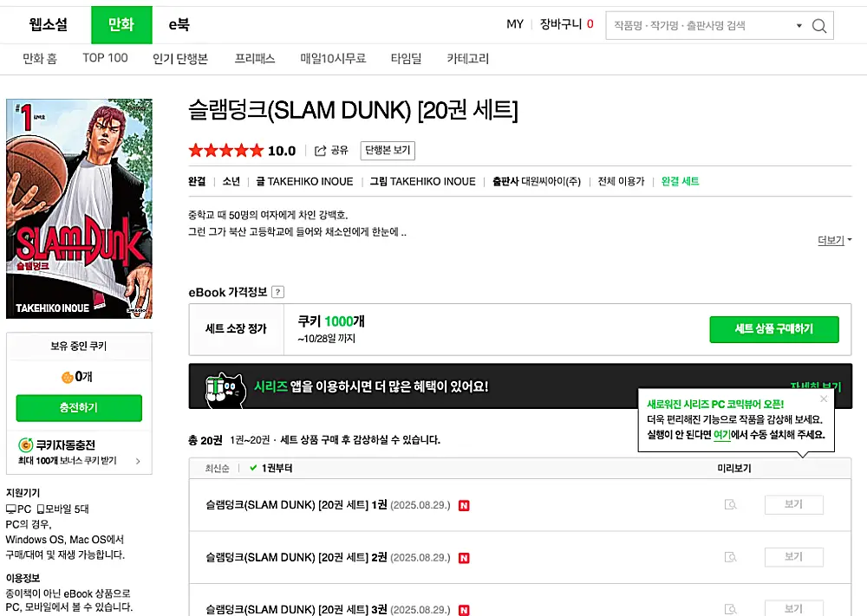The height and width of the screenshot is (616, 867).
Task: Open 타임딜 submenu
Action: (406, 59)
